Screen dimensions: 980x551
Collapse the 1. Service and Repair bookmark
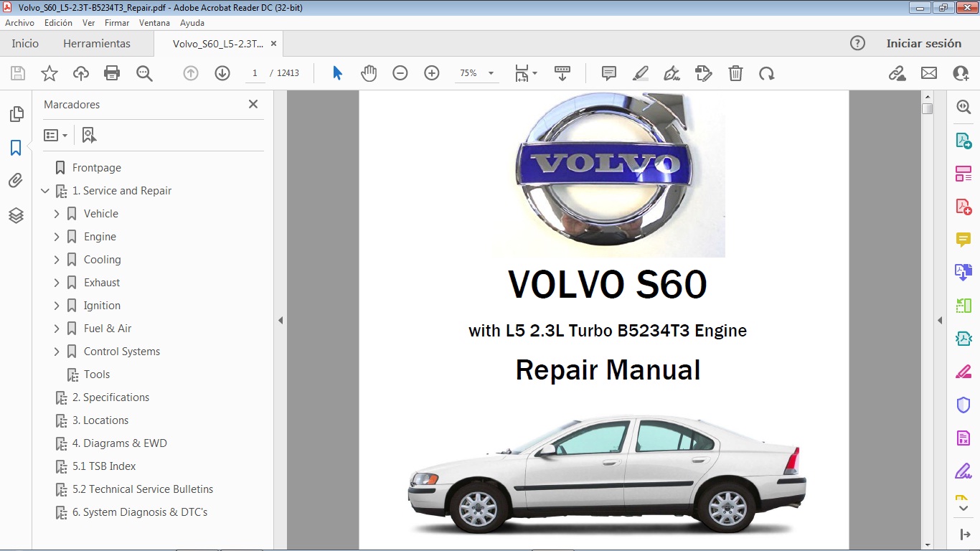point(45,191)
